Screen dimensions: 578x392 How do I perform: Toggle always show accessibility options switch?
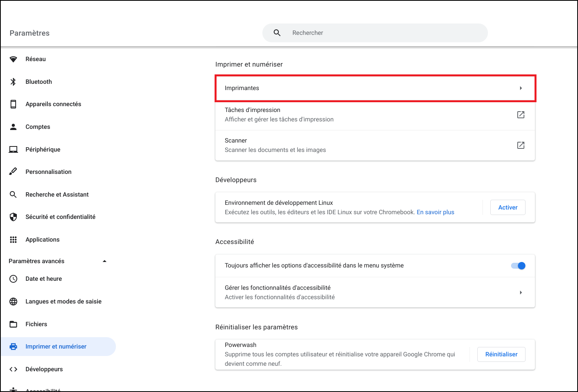tap(518, 266)
